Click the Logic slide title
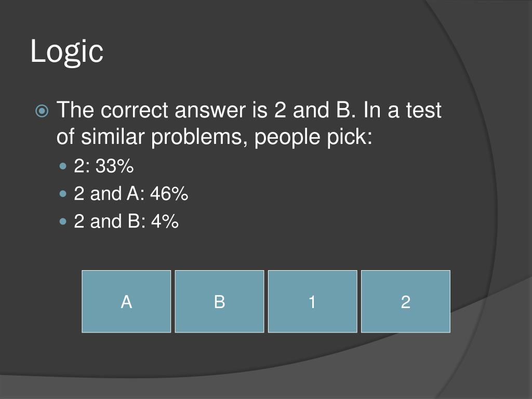532x399 pixels. [67, 52]
